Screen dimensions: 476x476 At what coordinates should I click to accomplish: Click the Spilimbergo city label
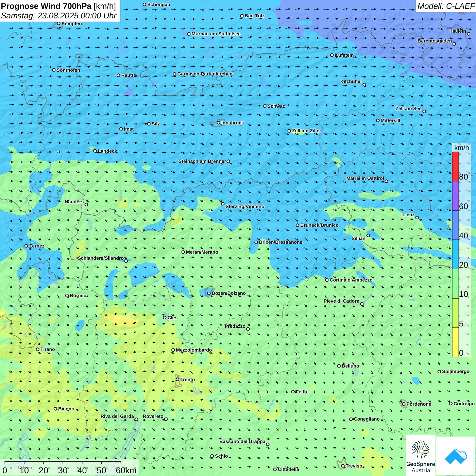click(x=456, y=371)
